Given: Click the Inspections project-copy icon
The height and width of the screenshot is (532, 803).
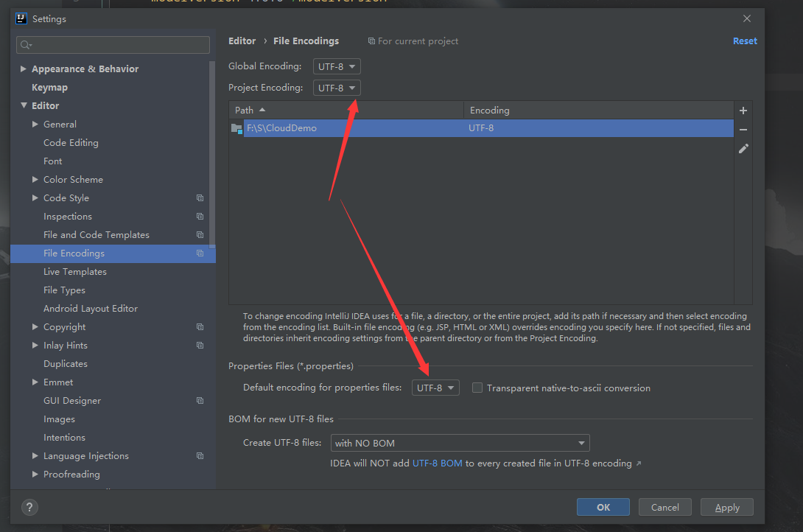Looking at the screenshot, I should [x=200, y=217].
